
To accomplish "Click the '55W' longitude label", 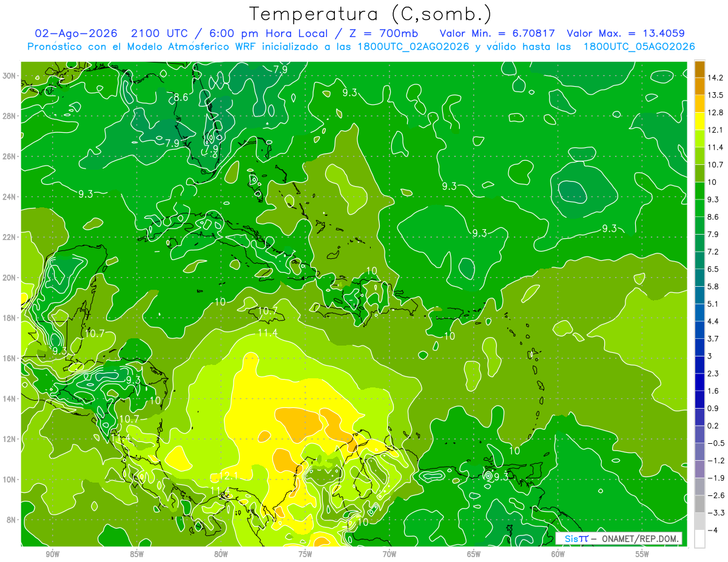I will click(x=642, y=554).
